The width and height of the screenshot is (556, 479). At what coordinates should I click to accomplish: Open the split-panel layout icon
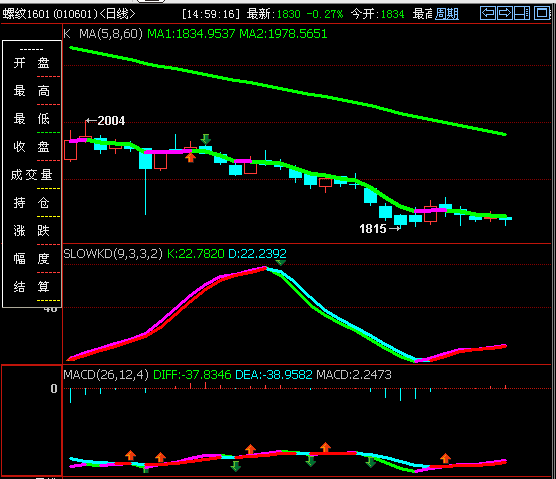[522, 13]
